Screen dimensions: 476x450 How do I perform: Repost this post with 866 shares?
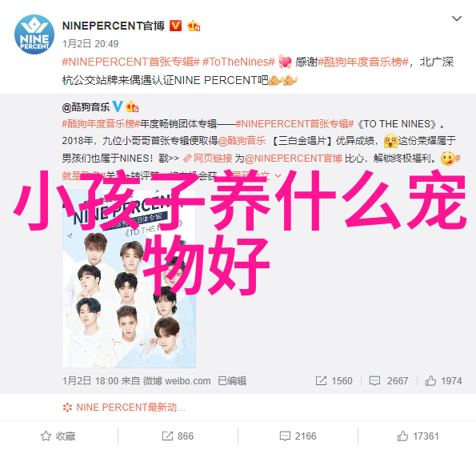(178, 436)
